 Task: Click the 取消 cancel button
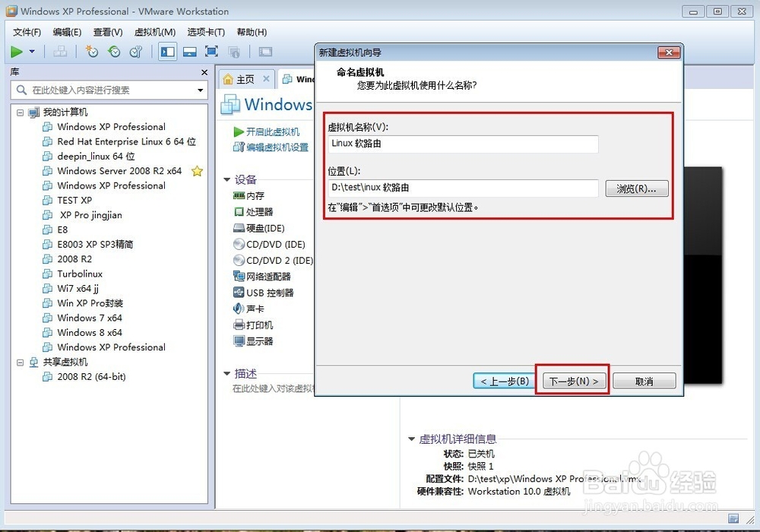644,381
